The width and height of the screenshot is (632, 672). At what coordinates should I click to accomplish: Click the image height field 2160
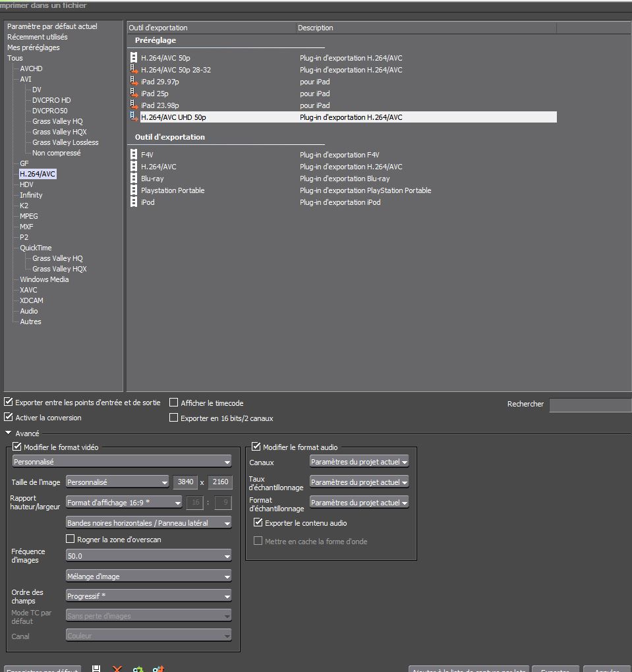click(x=220, y=482)
